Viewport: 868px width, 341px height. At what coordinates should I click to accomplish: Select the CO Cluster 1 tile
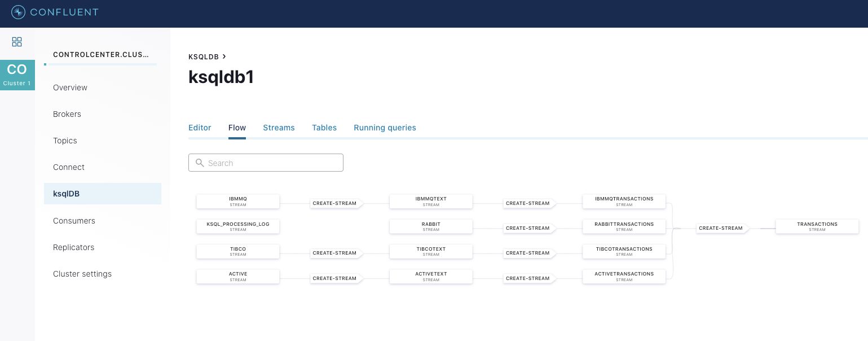pyautogui.click(x=17, y=75)
